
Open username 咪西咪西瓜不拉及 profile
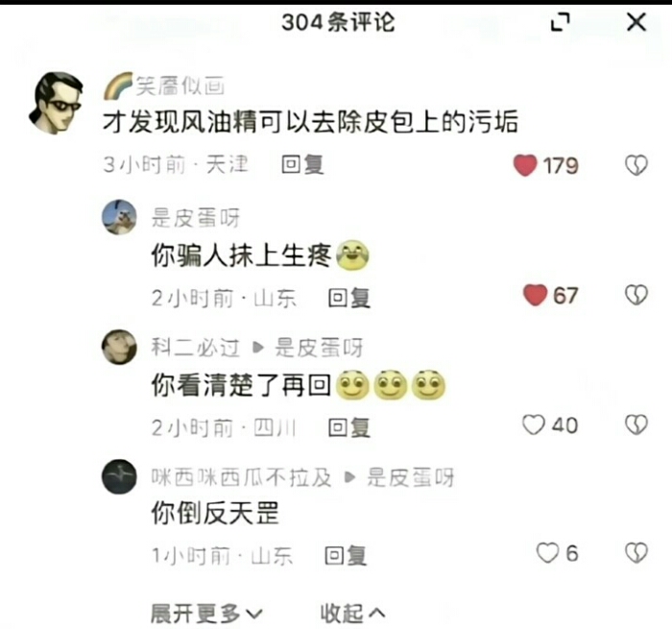pyautogui.click(x=241, y=477)
